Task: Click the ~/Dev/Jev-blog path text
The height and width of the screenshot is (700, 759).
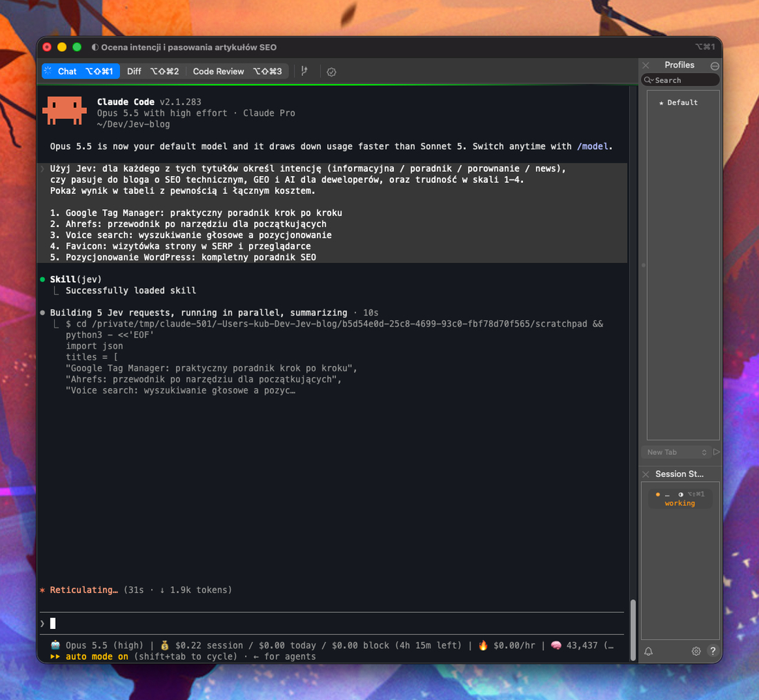Action: pyautogui.click(x=134, y=124)
